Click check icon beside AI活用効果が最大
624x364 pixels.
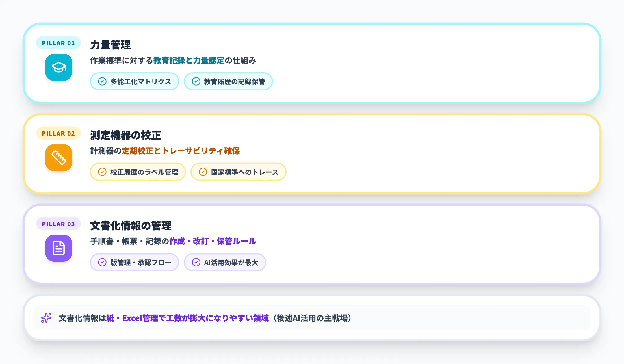pos(196,263)
